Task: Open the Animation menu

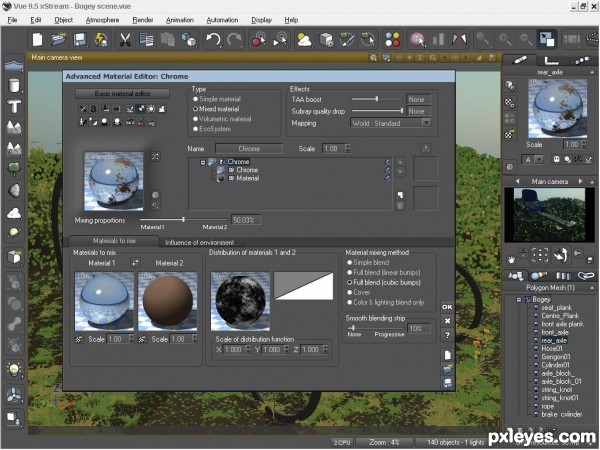Action: [x=180, y=20]
